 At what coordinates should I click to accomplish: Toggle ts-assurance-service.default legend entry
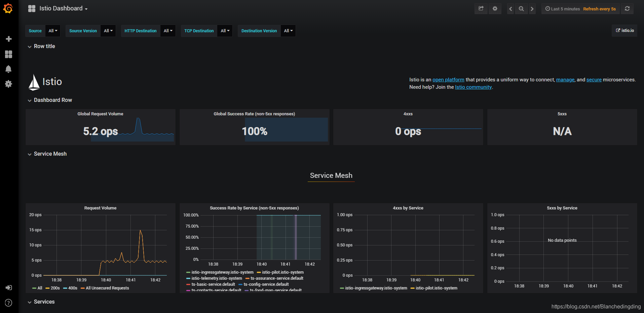click(x=274, y=278)
